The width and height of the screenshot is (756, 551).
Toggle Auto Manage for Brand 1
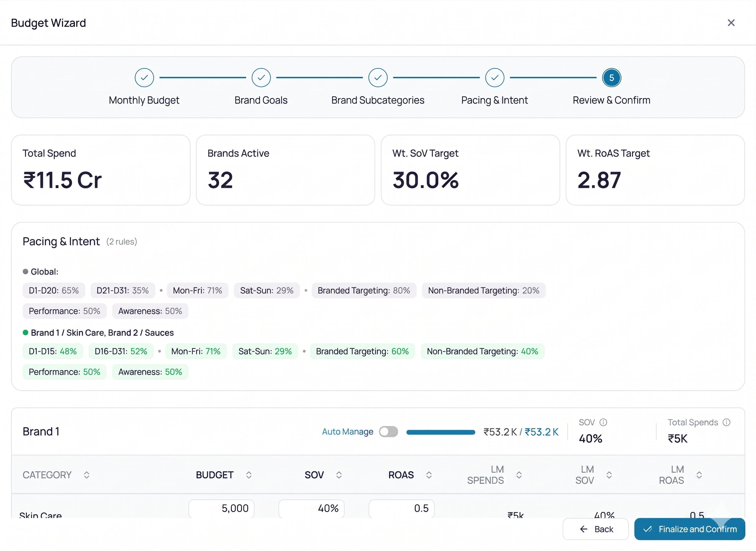388,432
